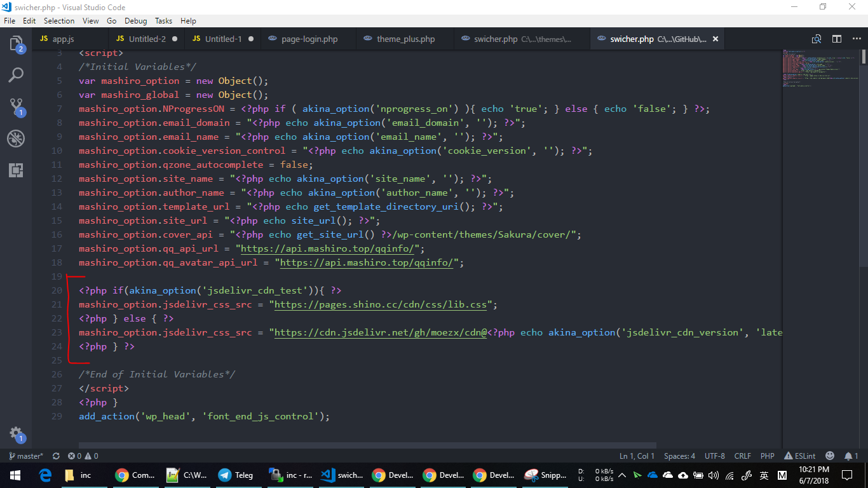Open the Search view in sidebar
This screenshot has width=868, height=488.
pyautogui.click(x=16, y=75)
